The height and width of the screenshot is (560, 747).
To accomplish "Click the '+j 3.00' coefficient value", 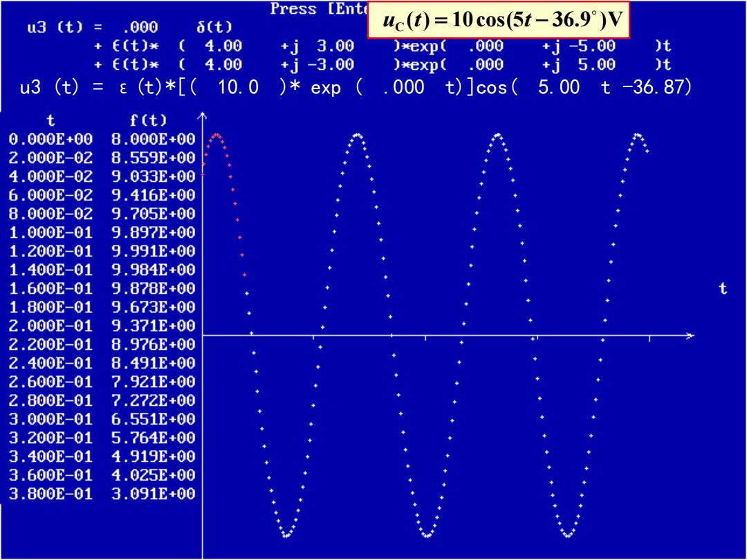I will (317, 46).
